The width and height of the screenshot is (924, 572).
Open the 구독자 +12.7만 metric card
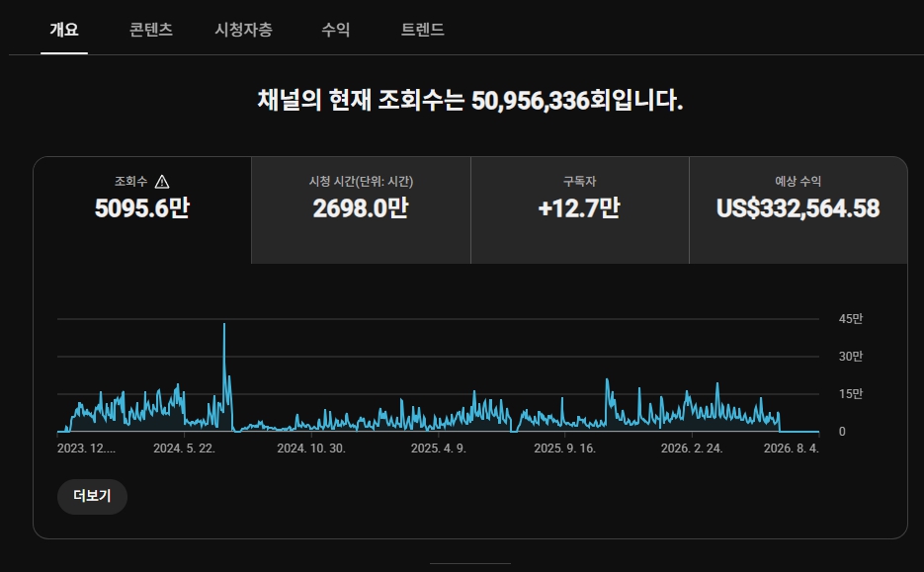[580, 210]
